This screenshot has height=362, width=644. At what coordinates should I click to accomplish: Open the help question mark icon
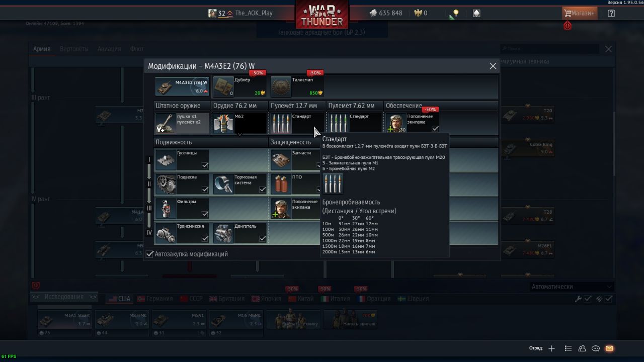pyautogui.click(x=611, y=14)
